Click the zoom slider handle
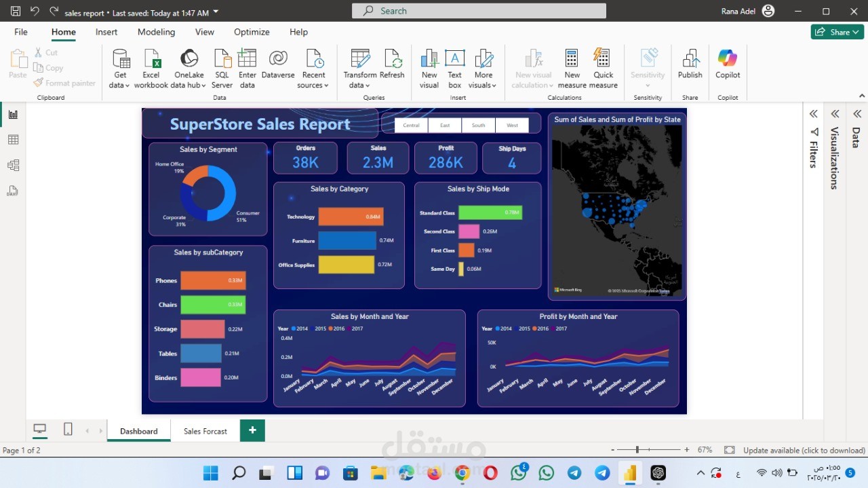The height and width of the screenshot is (488, 868). (637, 449)
